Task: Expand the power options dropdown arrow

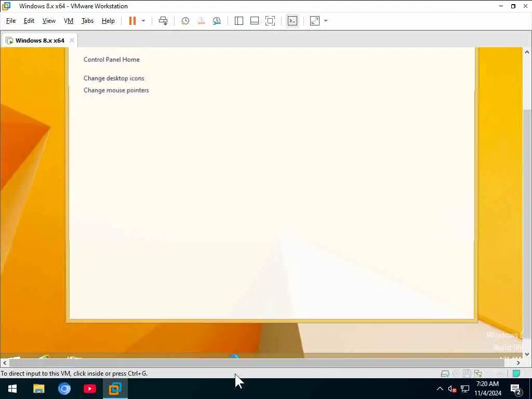Action: pos(143,21)
